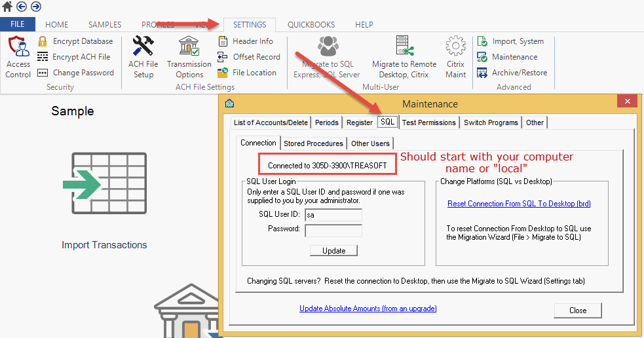Screen dimensions: 644x338
Task: Click the back arrow in title bar
Action: pyautogui.click(x=22, y=7)
